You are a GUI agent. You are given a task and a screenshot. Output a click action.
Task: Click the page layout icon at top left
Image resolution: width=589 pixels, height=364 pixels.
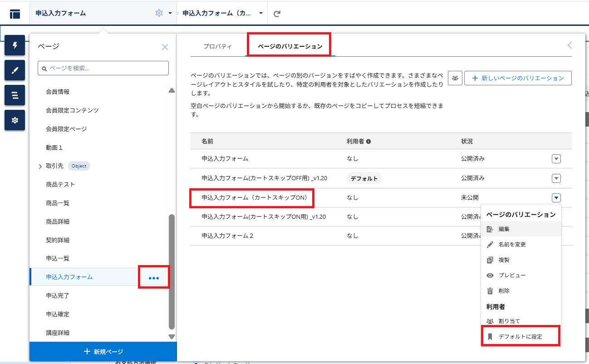pos(15,14)
